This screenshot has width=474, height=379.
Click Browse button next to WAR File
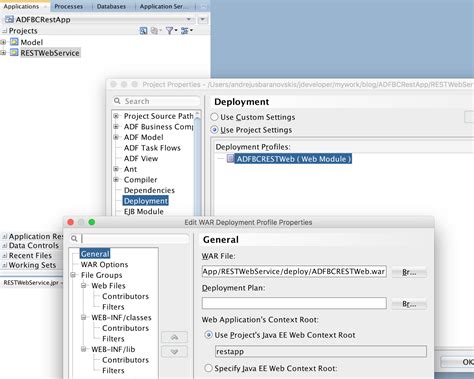click(x=409, y=272)
